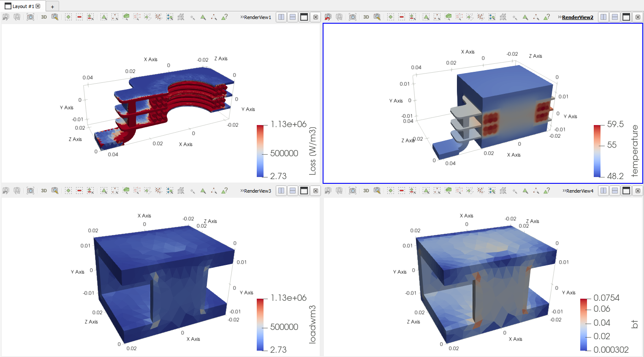644x357 pixels.
Task: Expand hidden toolbar items of RenderView3
Action: (x=242, y=191)
